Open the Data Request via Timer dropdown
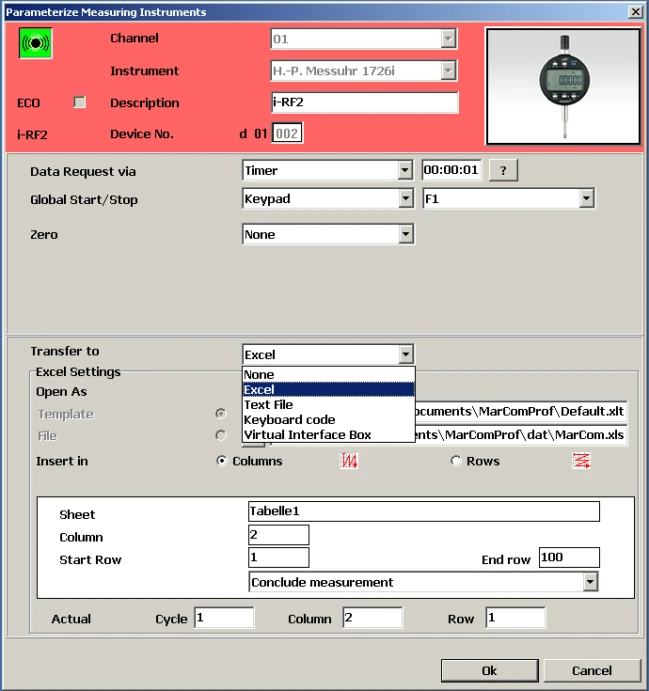The image size is (649, 691). [x=405, y=171]
